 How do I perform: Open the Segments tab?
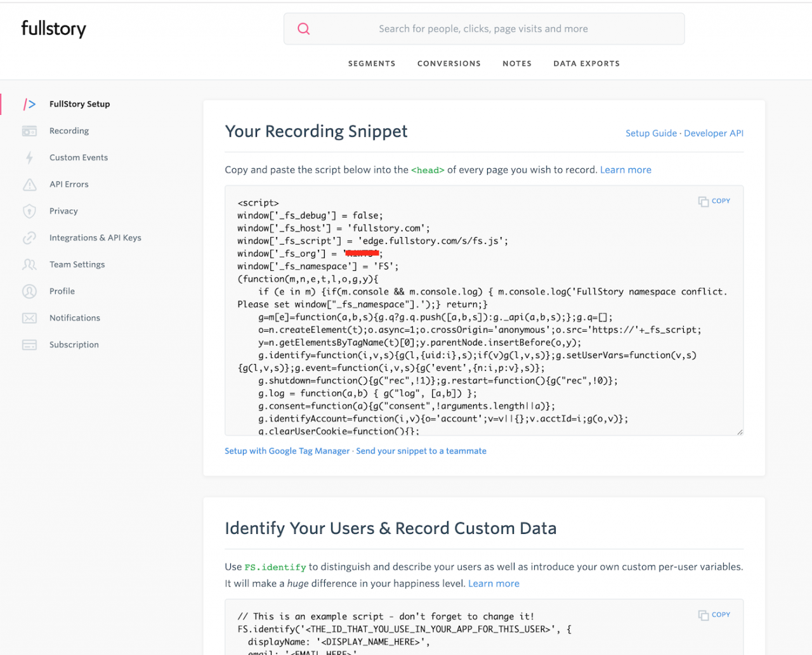(x=372, y=63)
